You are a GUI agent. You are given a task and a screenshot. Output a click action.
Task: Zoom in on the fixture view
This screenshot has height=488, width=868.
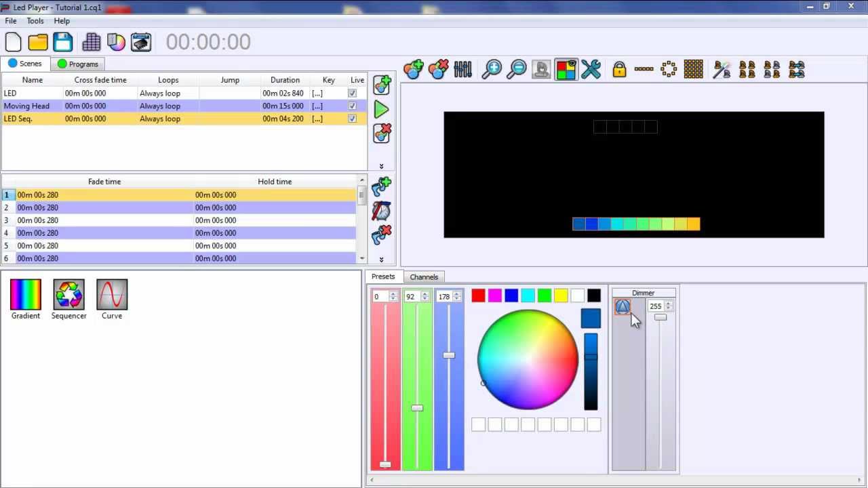point(492,69)
